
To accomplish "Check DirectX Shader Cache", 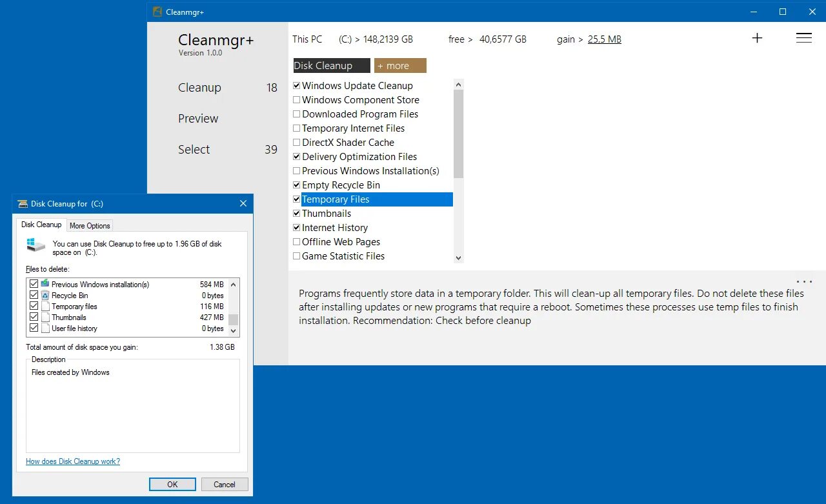I will pyautogui.click(x=297, y=142).
